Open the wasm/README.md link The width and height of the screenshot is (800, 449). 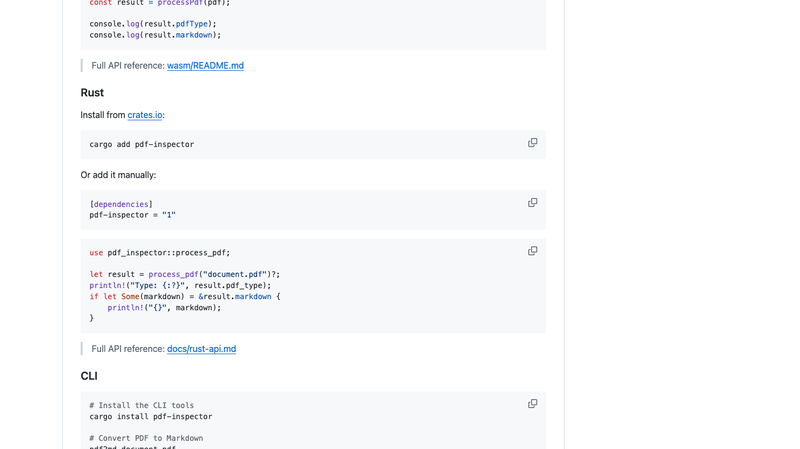point(205,66)
